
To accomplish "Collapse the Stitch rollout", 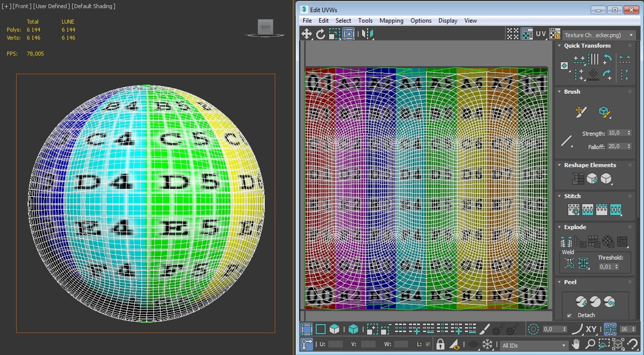I will (559, 196).
